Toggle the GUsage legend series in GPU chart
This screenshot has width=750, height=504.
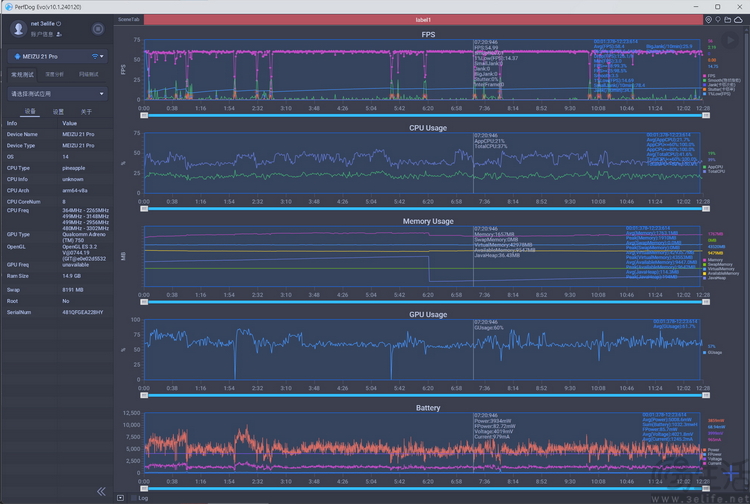(x=713, y=352)
